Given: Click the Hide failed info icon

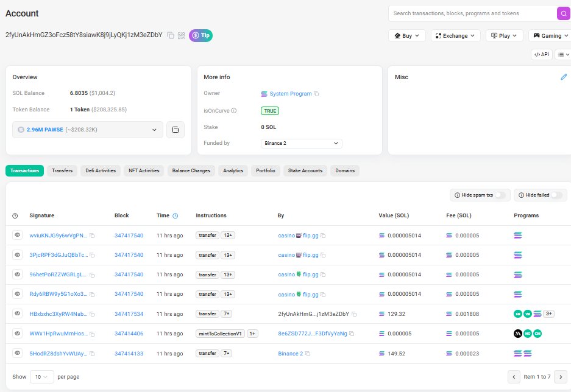Looking at the screenshot, I should 522,195.
